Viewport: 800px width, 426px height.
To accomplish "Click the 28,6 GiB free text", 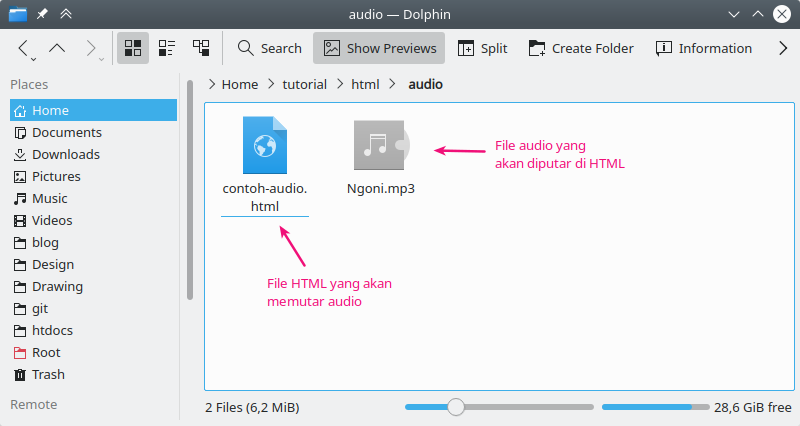I will (x=753, y=407).
